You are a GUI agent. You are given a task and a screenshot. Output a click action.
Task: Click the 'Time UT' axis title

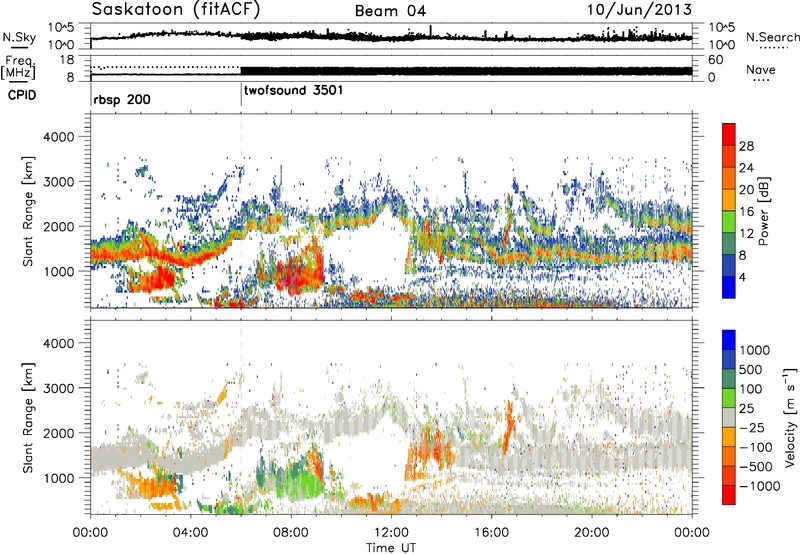click(391, 547)
